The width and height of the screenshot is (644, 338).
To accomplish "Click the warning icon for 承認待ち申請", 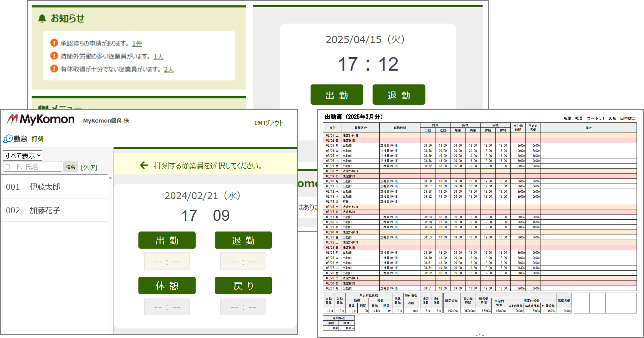I will 54,43.
